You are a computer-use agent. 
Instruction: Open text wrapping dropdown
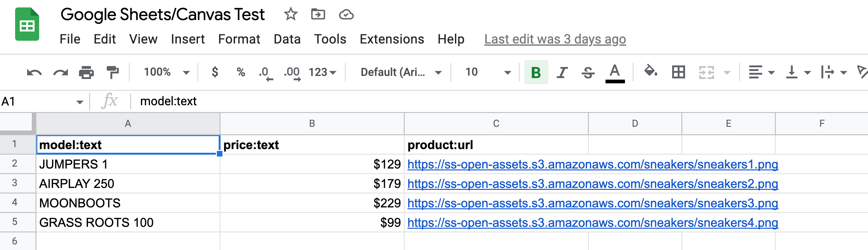click(834, 72)
